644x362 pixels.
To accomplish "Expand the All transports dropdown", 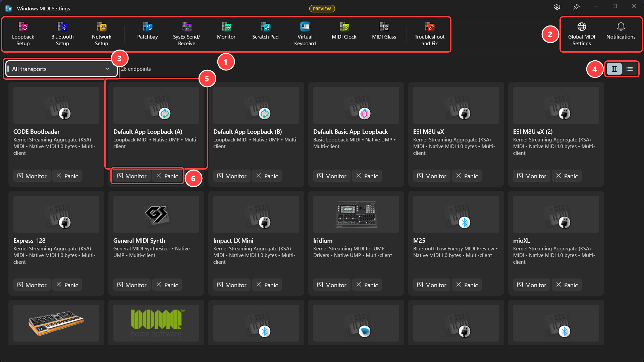I will click(61, 69).
